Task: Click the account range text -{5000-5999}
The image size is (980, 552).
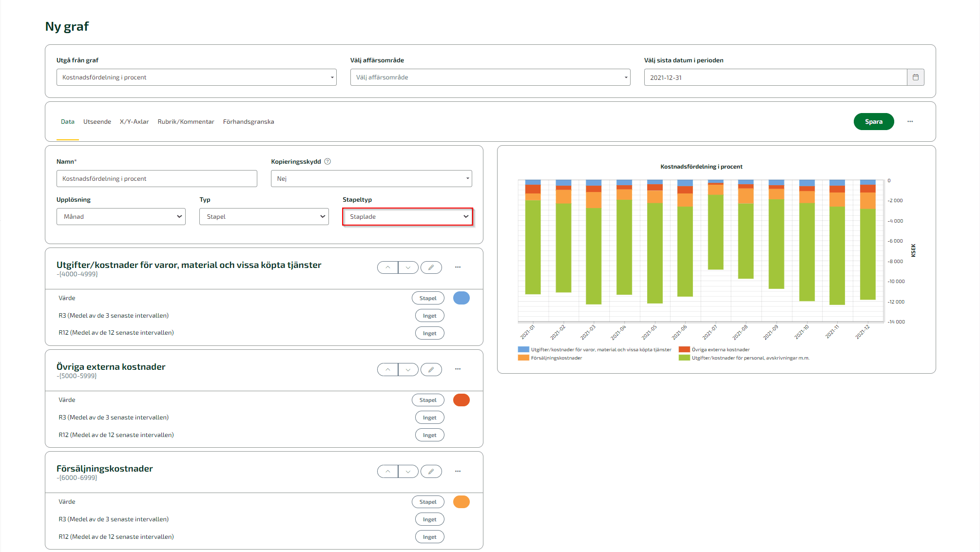Action: (77, 376)
